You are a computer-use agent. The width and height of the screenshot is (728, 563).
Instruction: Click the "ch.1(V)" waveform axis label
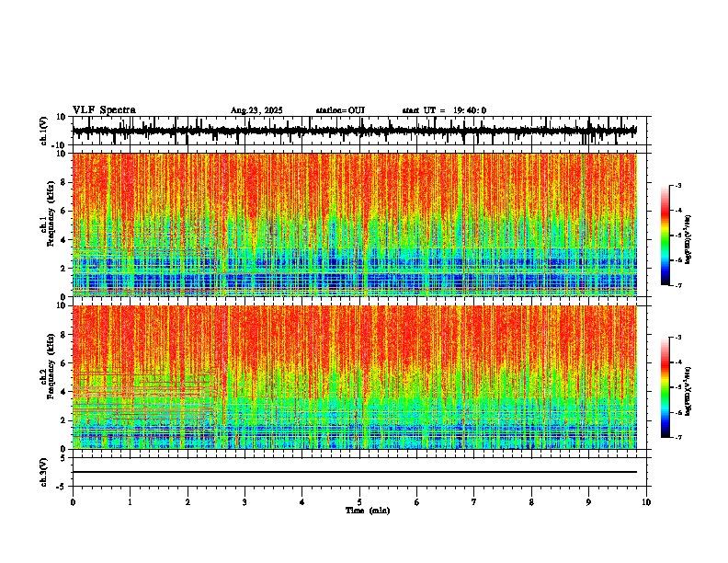pos(44,131)
